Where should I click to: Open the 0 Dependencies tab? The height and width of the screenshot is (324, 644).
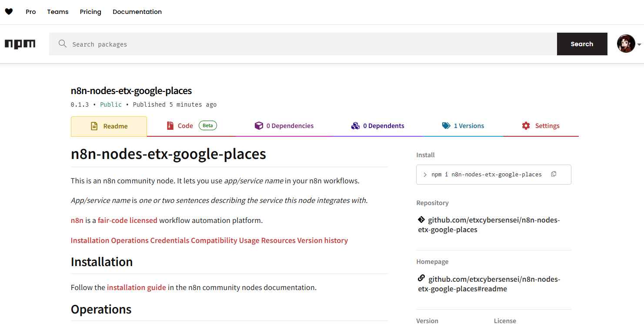click(284, 126)
